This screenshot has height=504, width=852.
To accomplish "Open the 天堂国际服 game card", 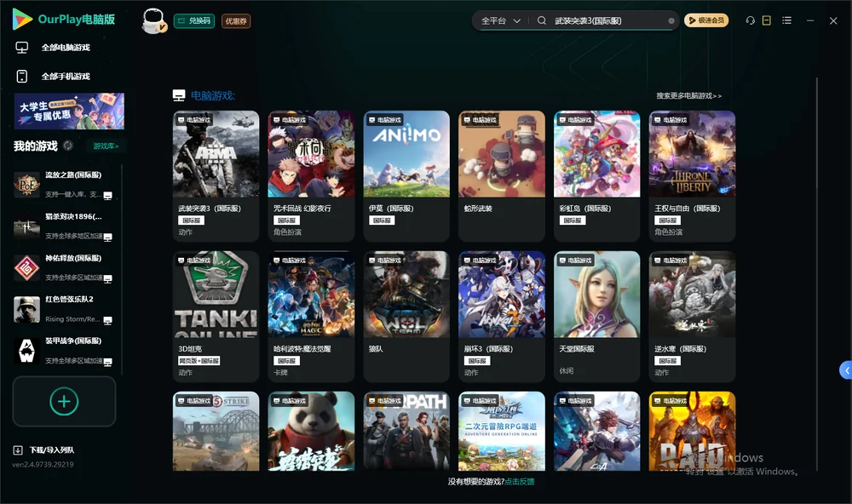I will coord(596,317).
